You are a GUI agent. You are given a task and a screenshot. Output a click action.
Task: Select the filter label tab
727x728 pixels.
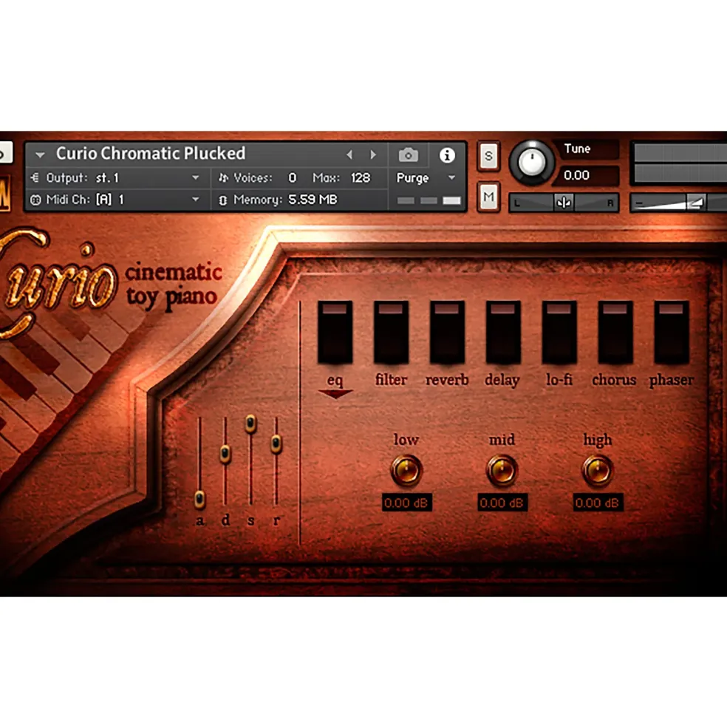pyautogui.click(x=391, y=379)
